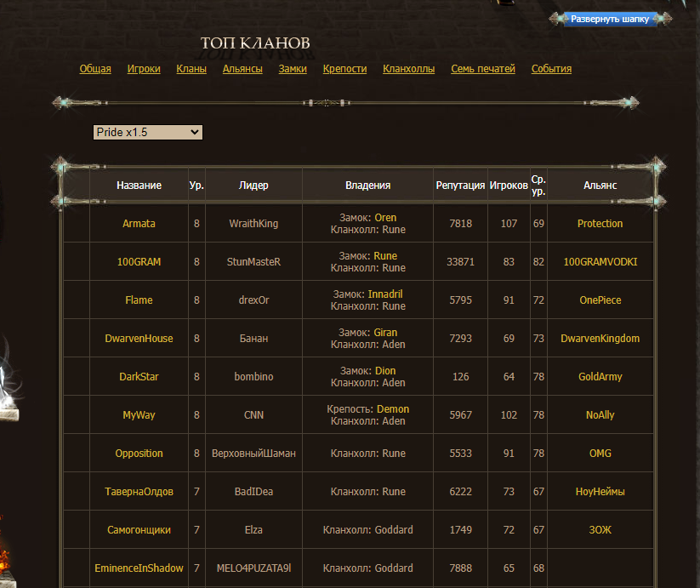Click the 'Развернуть шапку' button
700x588 pixels.
[609, 18]
